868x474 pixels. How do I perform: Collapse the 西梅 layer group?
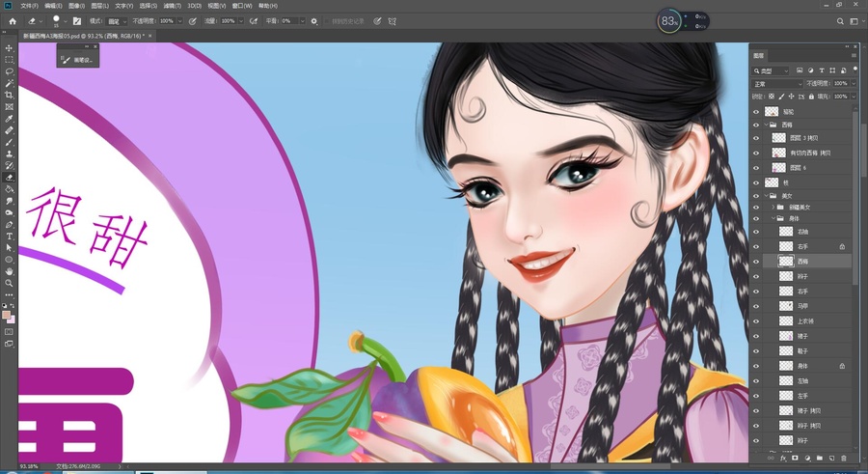766,125
